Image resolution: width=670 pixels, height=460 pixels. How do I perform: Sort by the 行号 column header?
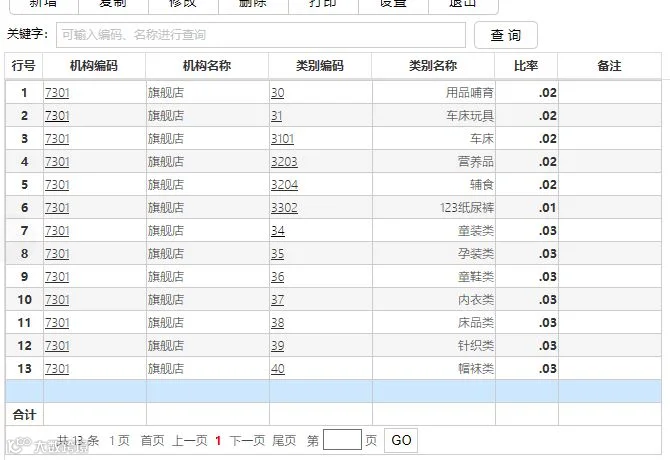[24, 66]
